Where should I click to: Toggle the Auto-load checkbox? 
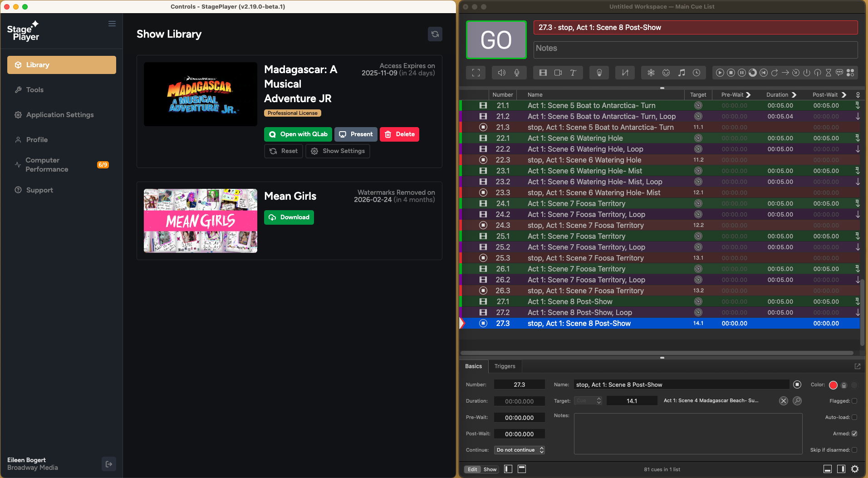click(x=854, y=417)
